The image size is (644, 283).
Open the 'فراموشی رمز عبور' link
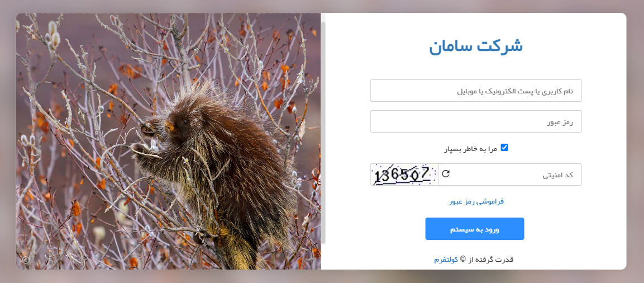click(x=476, y=201)
